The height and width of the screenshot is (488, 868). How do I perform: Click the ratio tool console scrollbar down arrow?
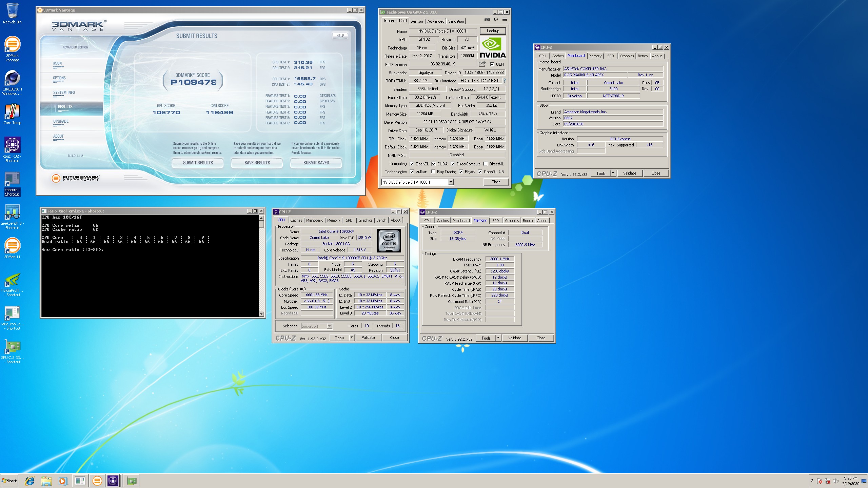(261, 314)
